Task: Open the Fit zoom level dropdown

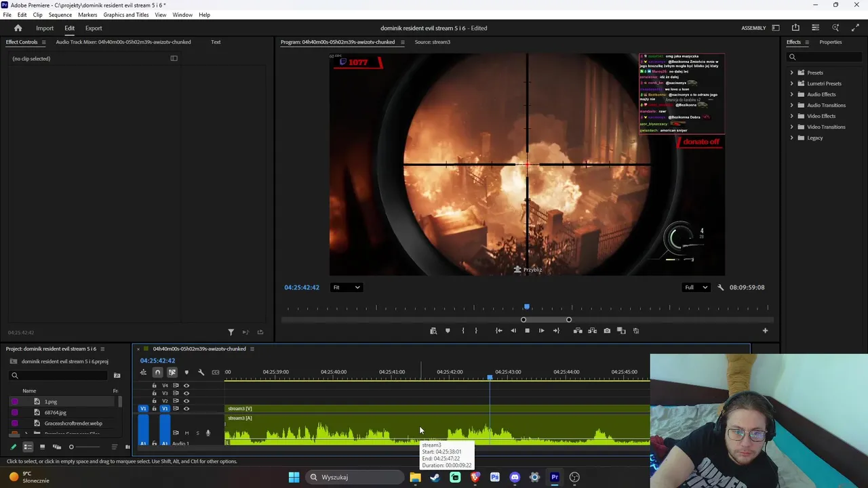Action: tap(346, 287)
